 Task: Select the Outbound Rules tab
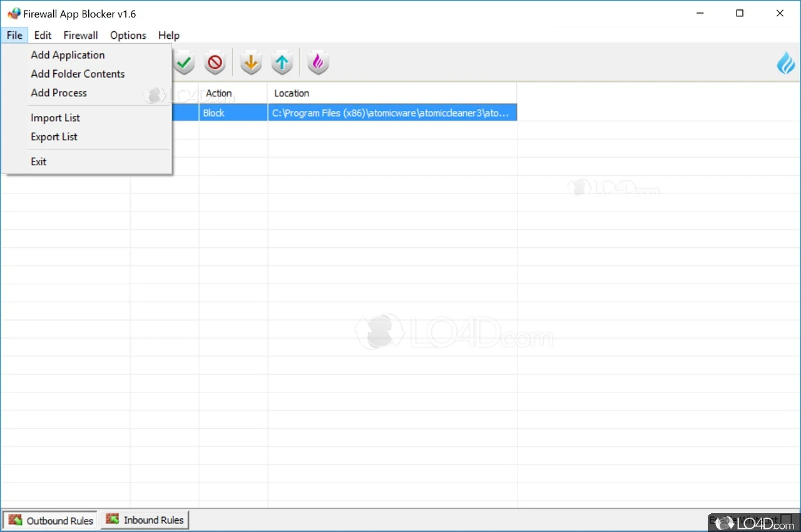[x=51, y=520]
